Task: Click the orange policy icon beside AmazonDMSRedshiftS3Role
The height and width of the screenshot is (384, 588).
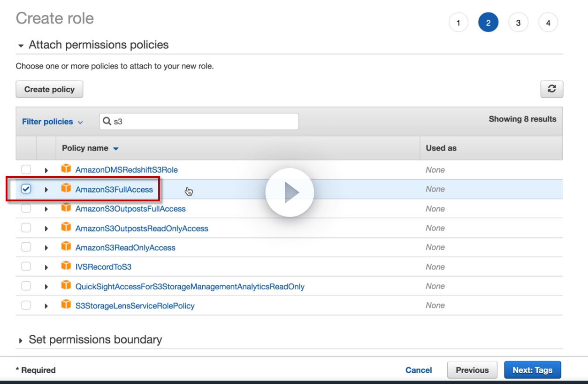Action: tap(66, 169)
